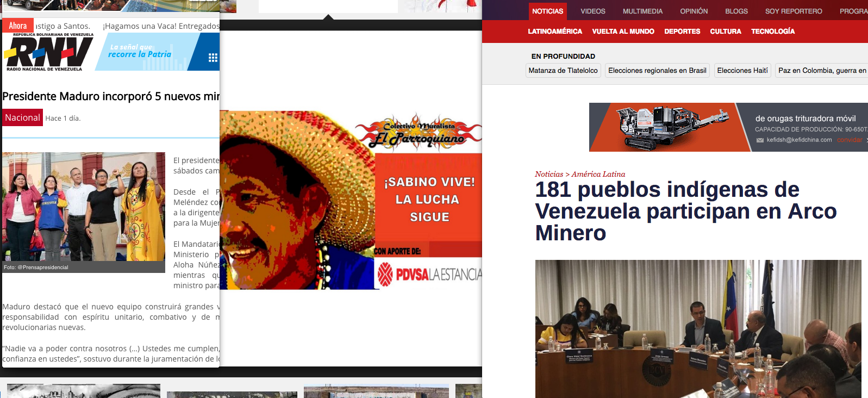Click the América Latina breadcrumb link
868x398 pixels.
598,175
